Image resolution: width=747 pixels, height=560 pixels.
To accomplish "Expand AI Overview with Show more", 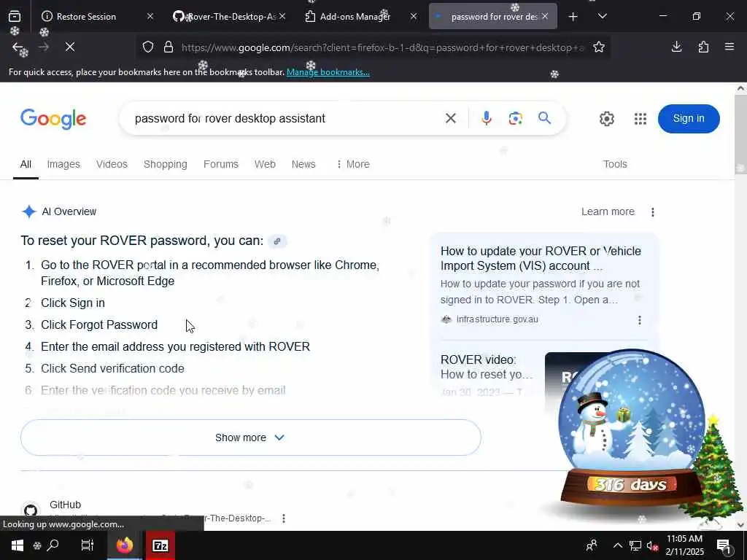I will (x=251, y=437).
